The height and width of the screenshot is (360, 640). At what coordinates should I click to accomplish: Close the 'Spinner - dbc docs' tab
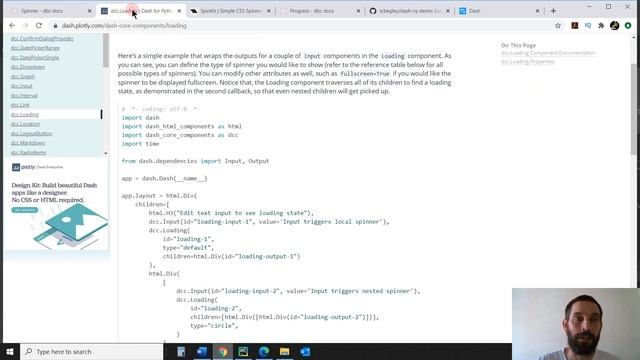click(89, 11)
